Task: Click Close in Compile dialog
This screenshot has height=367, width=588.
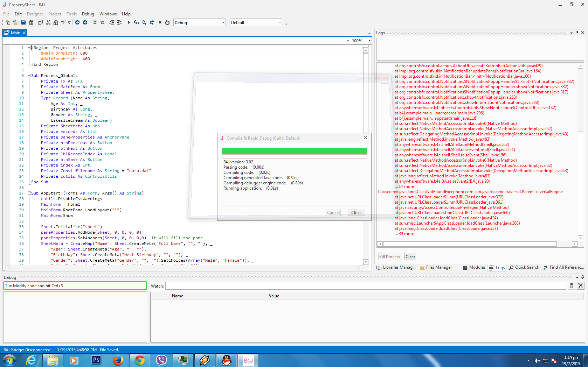Action: [357, 212]
